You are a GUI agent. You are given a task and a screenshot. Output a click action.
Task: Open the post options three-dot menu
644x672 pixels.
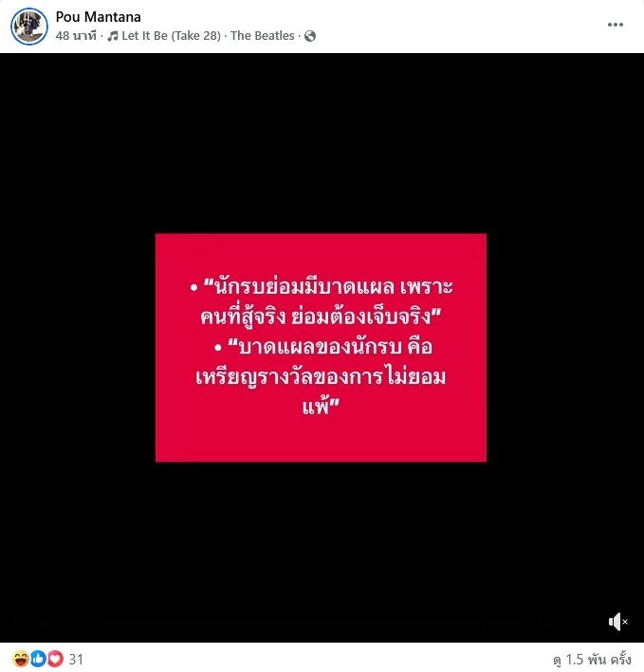pos(615,25)
